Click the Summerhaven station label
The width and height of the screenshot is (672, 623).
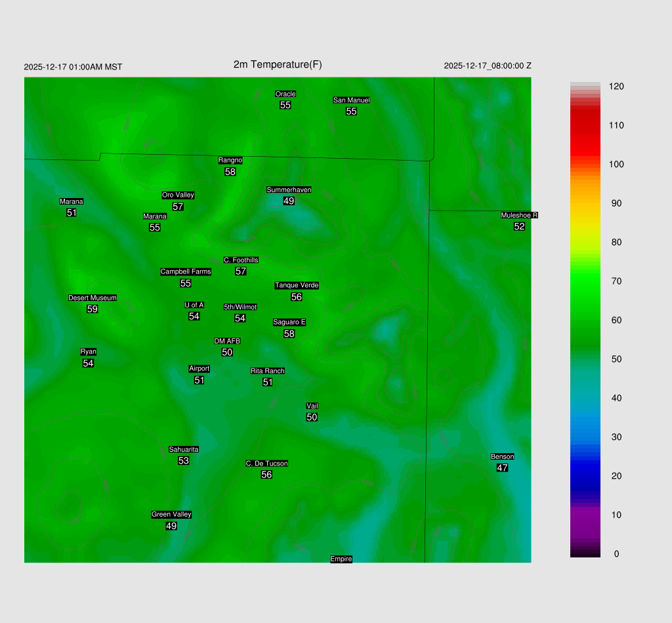tap(289, 190)
